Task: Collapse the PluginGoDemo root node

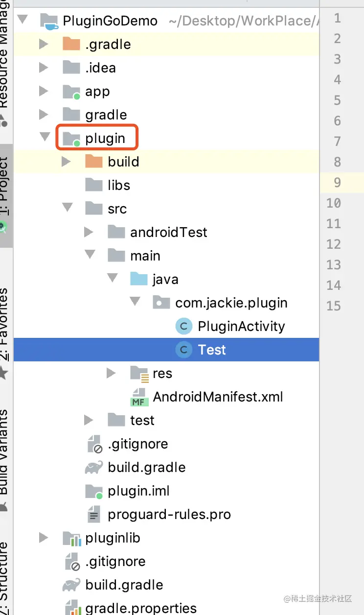Action: [x=22, y=21]
